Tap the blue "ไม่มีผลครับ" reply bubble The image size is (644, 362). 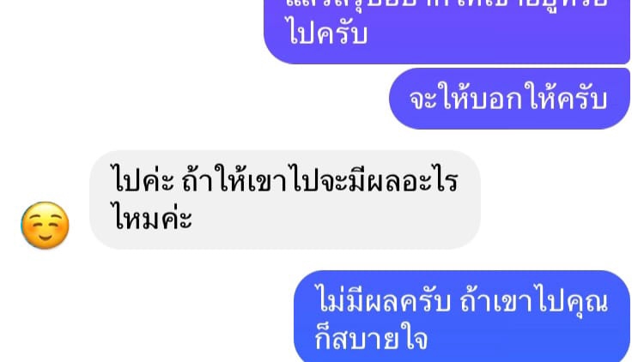(x=462, y=316)
